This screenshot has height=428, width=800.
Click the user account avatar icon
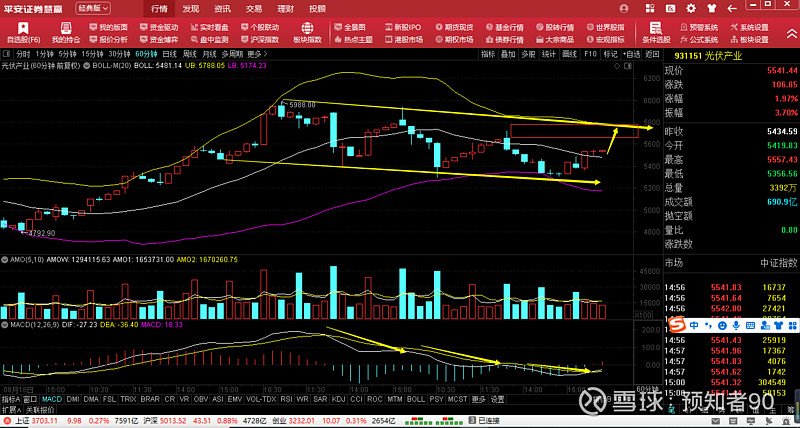click(x=623, y=9)
